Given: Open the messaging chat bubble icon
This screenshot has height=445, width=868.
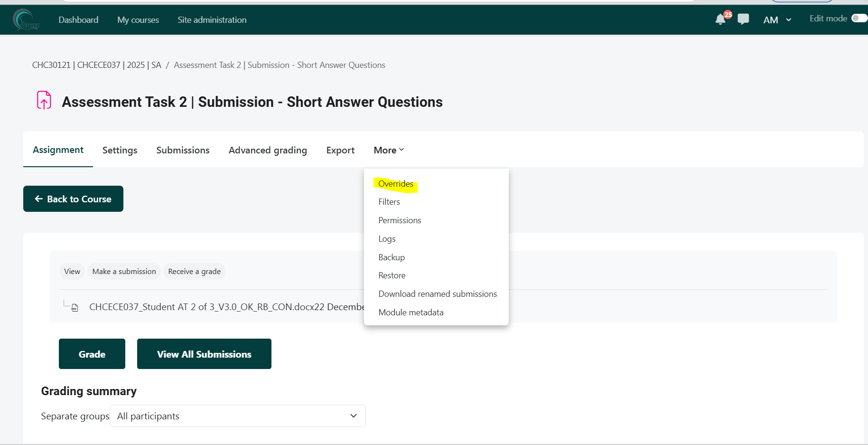Looking at the screenshot, I should [743, 19].
